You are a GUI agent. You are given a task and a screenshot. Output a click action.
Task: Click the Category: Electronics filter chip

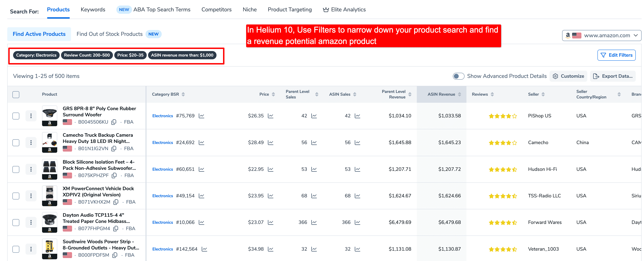(36, 55)
